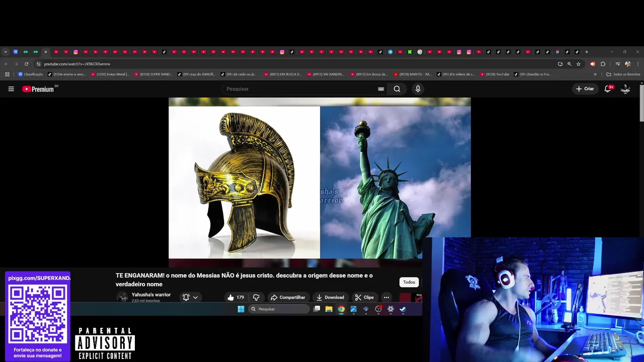Screen dimensions: 644x362
Task: Go back in Chrome
Action: (6, 64)
